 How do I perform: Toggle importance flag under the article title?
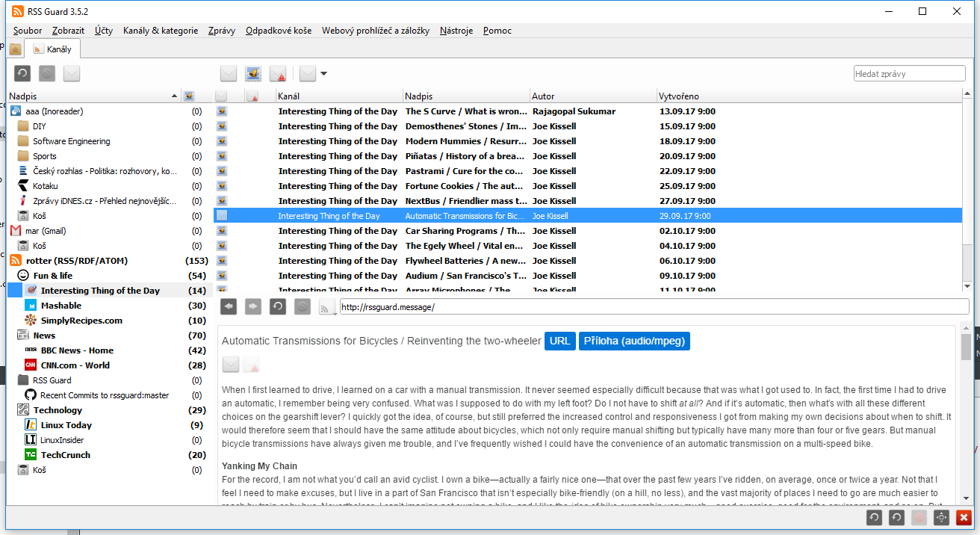pos(252,365)
